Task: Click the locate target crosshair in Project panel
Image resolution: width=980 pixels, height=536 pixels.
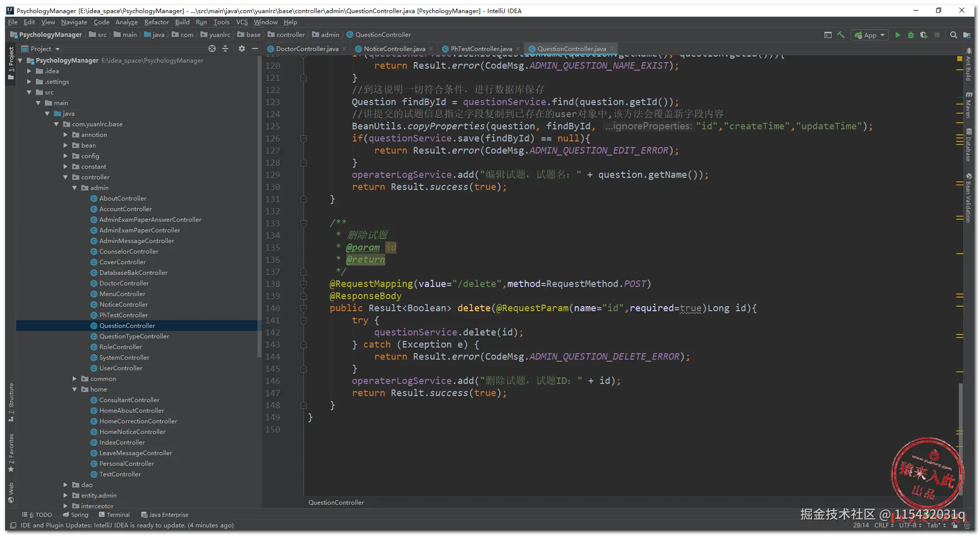Action: coord(212,48)
